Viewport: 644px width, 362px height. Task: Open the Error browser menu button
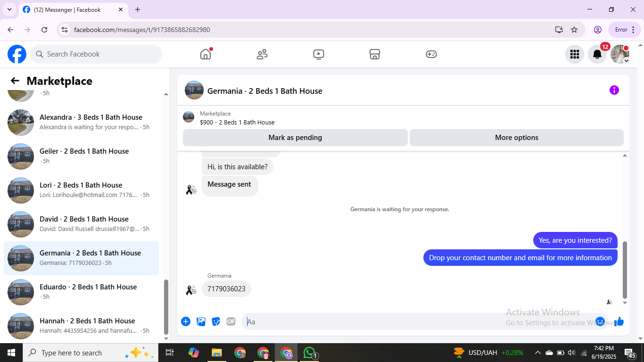tap(625, 30)
